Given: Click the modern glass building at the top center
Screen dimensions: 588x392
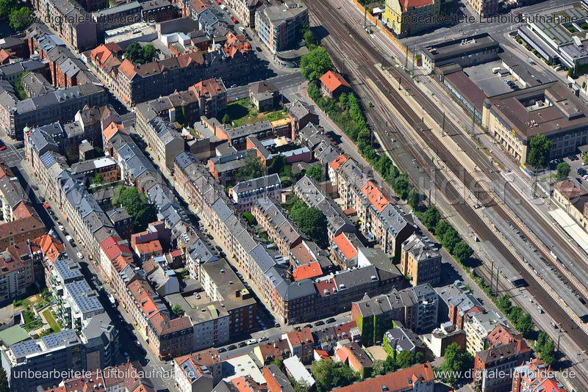Looking at the screenshot, I should pyautogui.click(x=282, y=27).
